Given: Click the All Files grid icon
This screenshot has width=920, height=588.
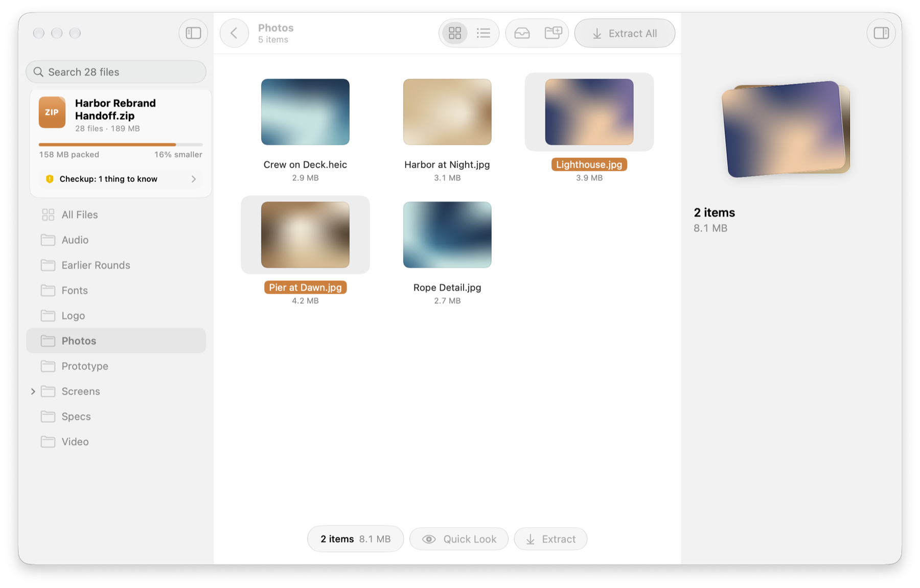Looking at the screenshot, I should click(48, 215).
